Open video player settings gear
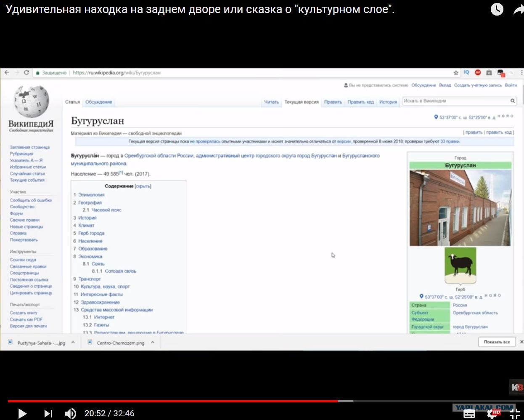This screenshot has width=524, height=420. [492, 414]
